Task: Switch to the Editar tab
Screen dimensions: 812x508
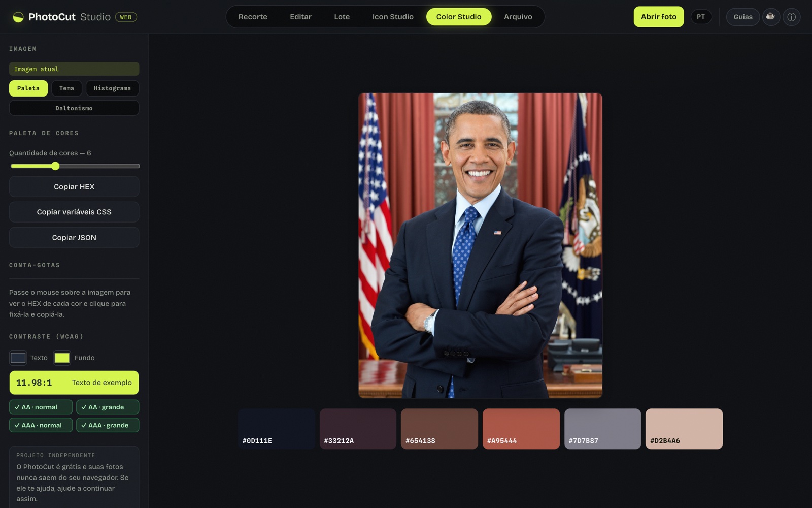Action: pos(300,17)
